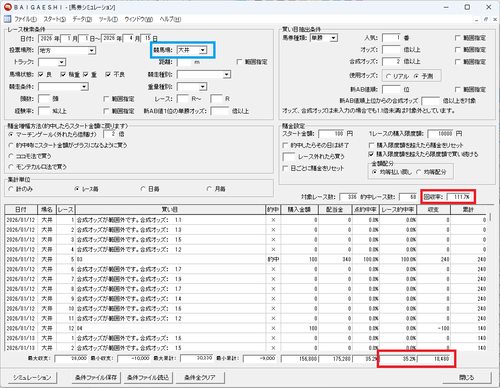The width and height of the screenshot is (500, 388).
Task: Check 日ごとに賭金をリセット option
Action: point(285,168)
